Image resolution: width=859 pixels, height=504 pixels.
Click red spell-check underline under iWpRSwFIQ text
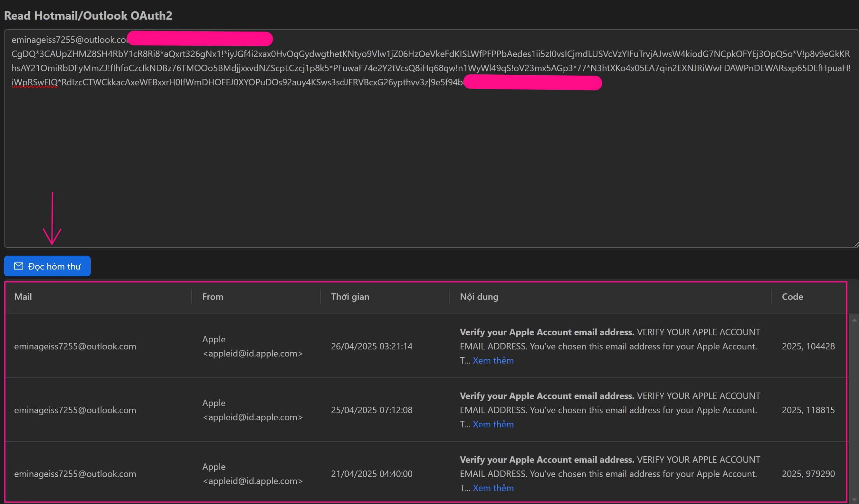point(33,88)
